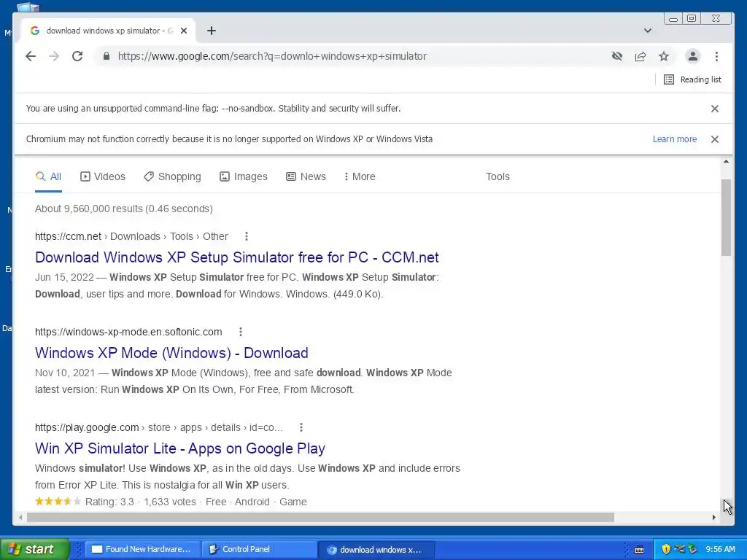Reload the page with the refresh icon
Screen dimensions: 747x560
77,56
